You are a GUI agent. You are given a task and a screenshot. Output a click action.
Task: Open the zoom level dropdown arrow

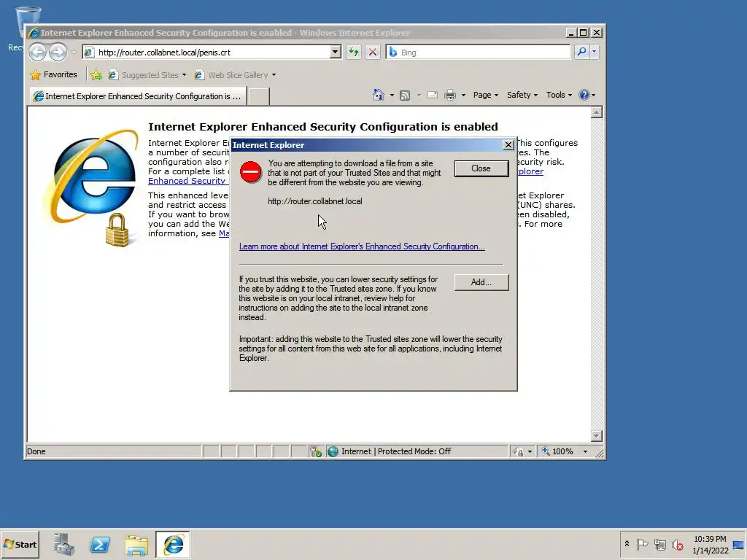pyautogui.click(x=586, y=451)
